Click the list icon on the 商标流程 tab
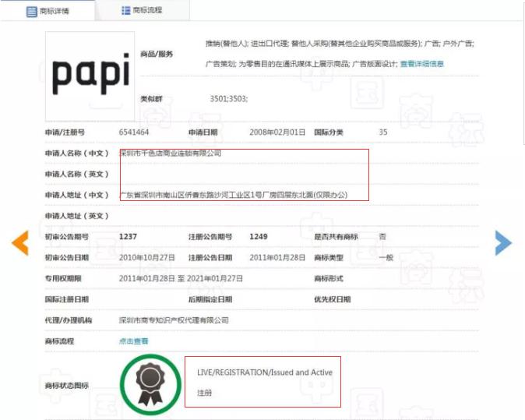Screen dimensions: 525x420 point(125,11)
